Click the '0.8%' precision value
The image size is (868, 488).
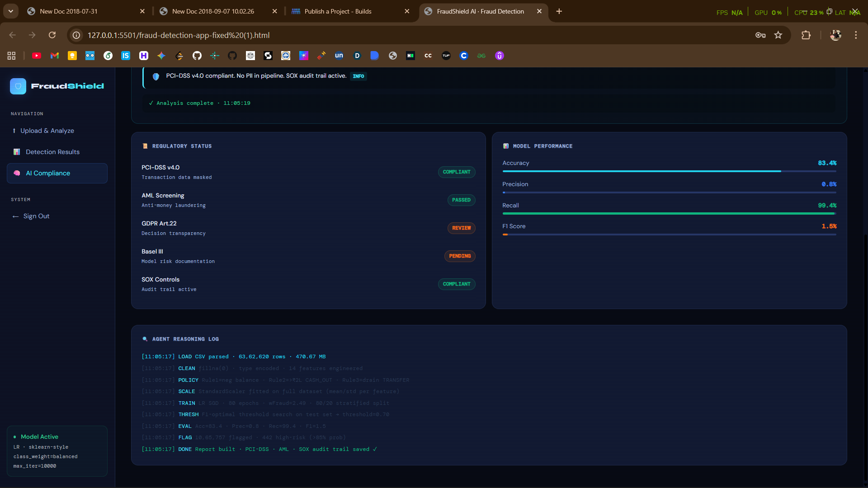point(829,184)
